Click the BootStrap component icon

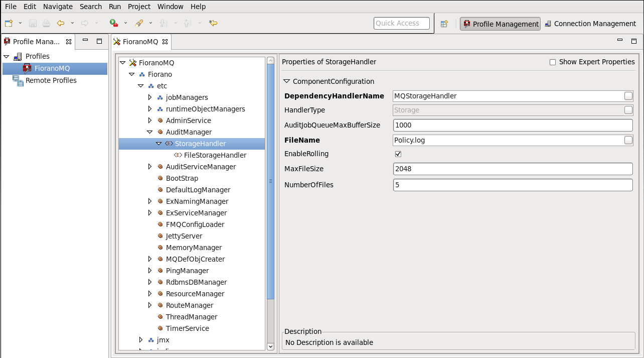tap(160, 178)
